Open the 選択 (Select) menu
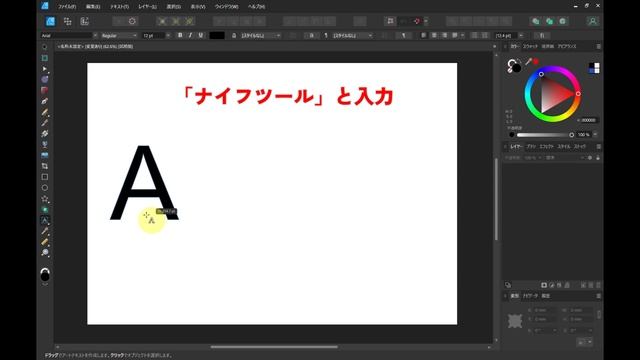Screen dimensions: 640x360 173,7
